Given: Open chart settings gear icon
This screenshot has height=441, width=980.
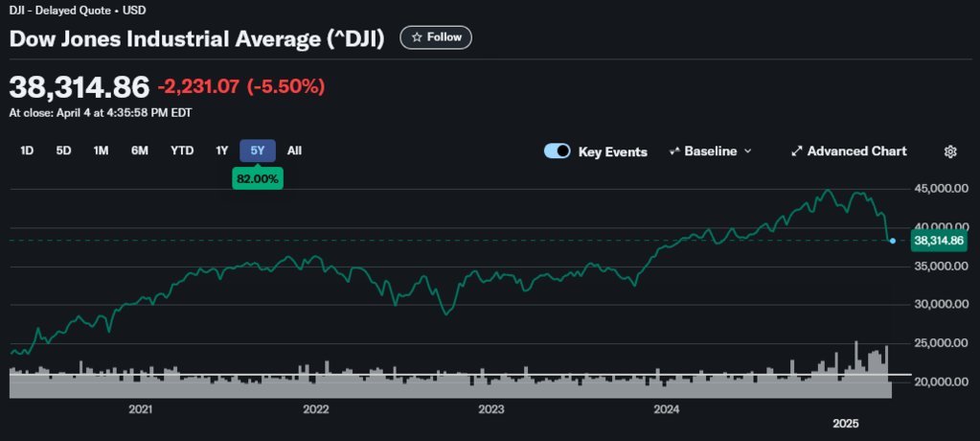Looking at the screenshot, I should pos(950,151).
